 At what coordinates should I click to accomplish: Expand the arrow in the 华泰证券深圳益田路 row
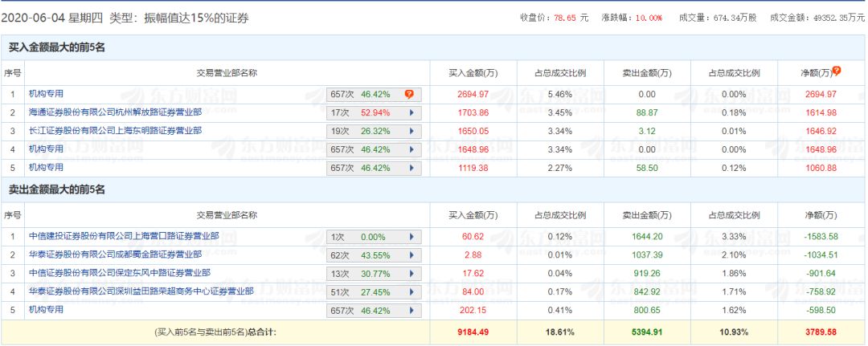pos(411,292)
